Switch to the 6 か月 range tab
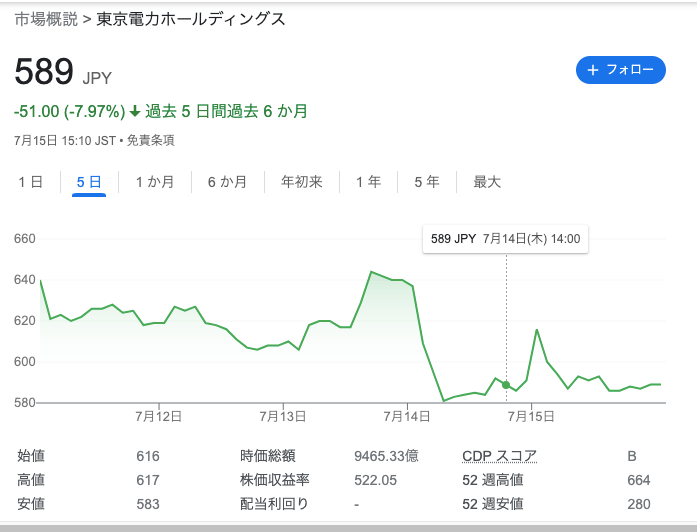The height and width of the screenshot is (532, 697). (228, 182)
